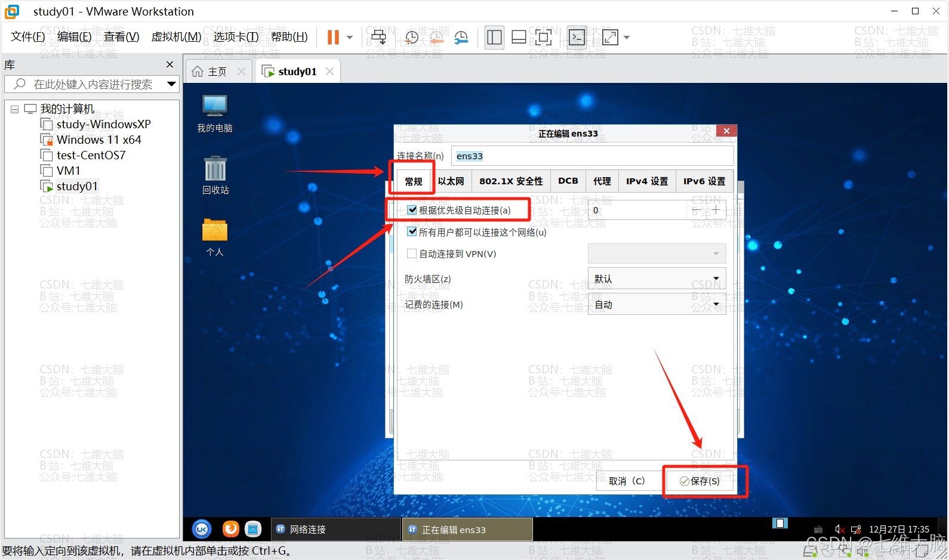This screenshot has width=949, height=560.
Task: Open the 文件(F) menu
Action: (28, 37)
